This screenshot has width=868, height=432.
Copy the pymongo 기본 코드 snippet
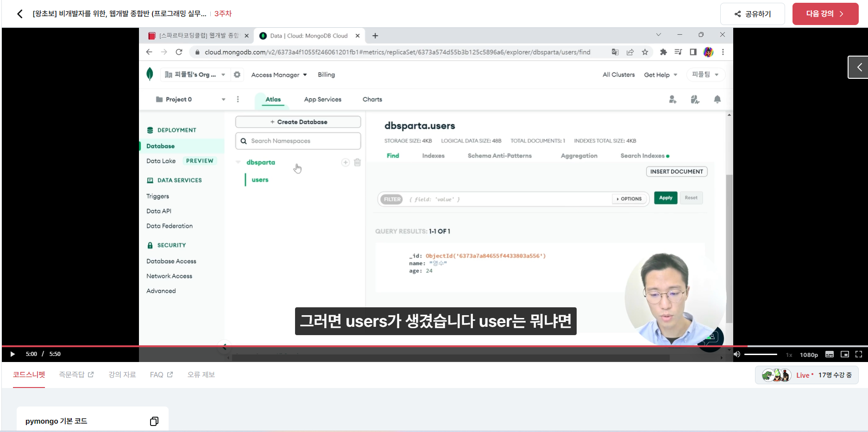154,421
